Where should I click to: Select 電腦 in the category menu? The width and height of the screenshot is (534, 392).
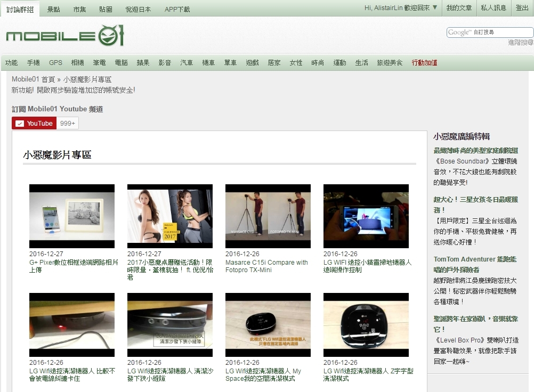[121, 63]
